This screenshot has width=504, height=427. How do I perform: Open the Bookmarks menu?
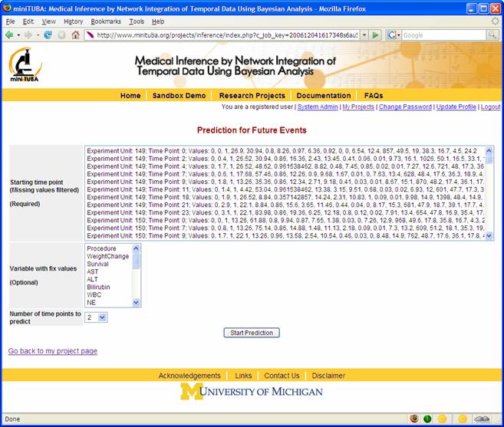(x=106, y=21)
